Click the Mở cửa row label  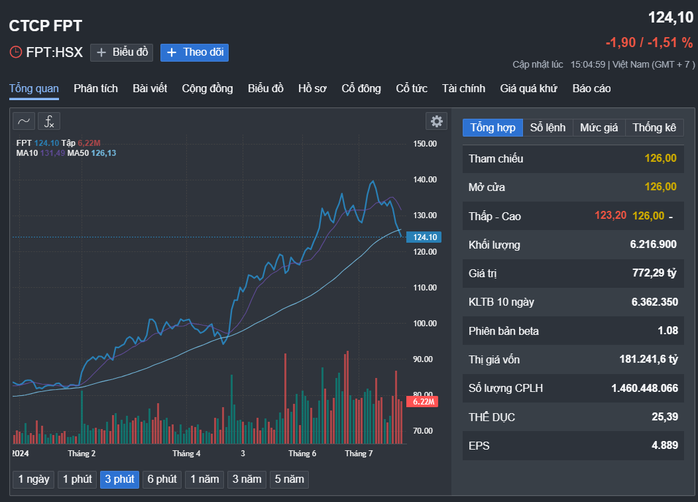(487, 187)
